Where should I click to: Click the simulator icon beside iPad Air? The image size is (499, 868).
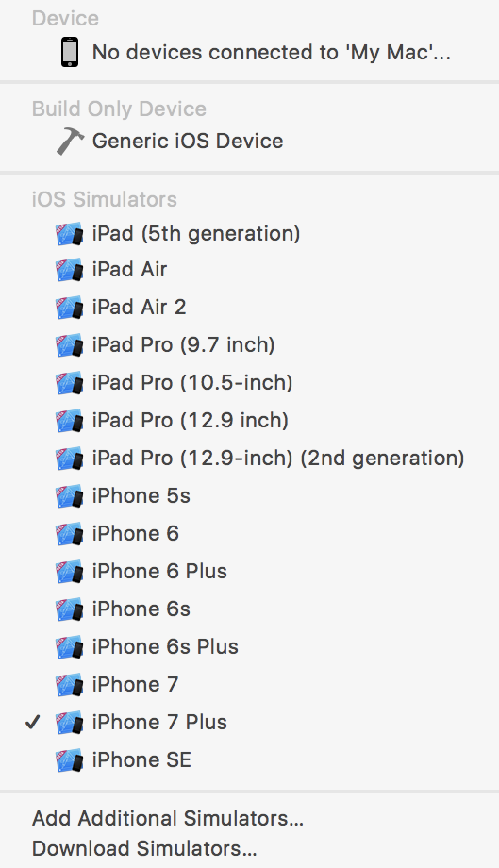[70, 270]
